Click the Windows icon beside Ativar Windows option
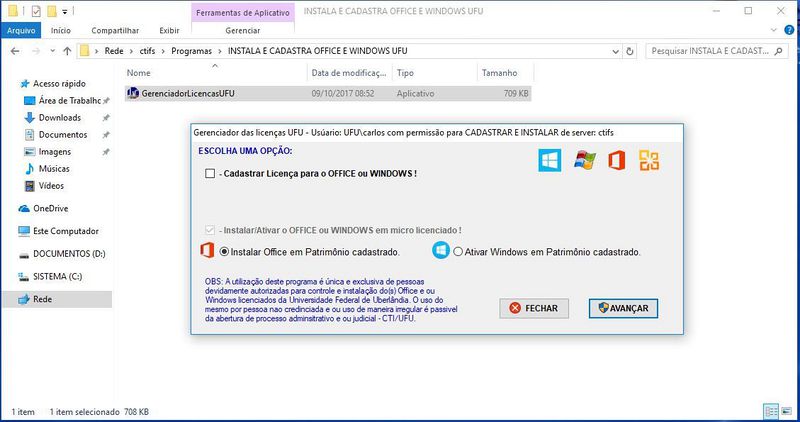 click(x=441, y=251)
